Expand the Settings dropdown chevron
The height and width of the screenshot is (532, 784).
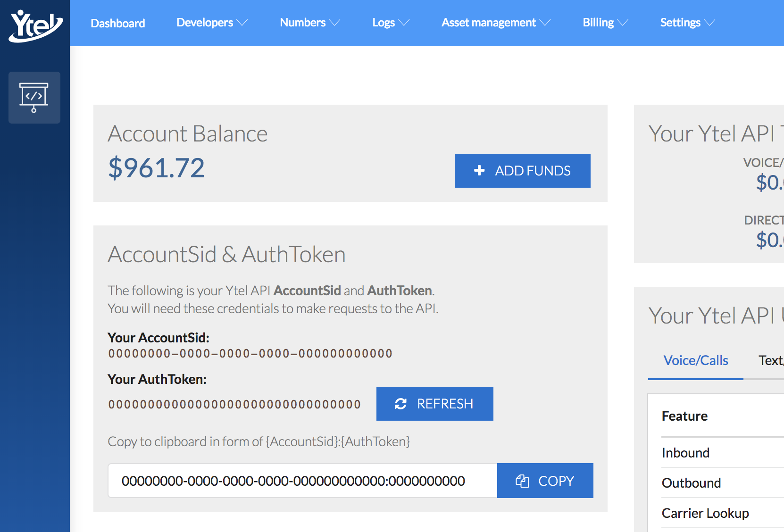click(x=709, y=23)
